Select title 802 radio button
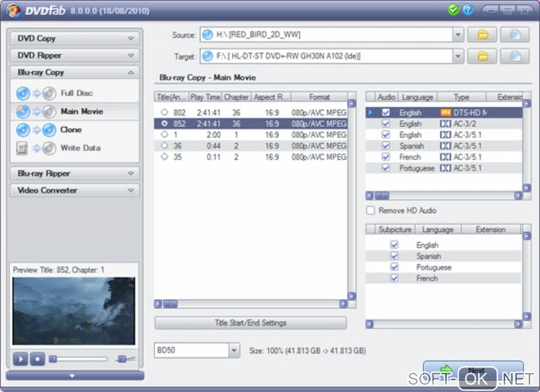 tap(165, 112)
